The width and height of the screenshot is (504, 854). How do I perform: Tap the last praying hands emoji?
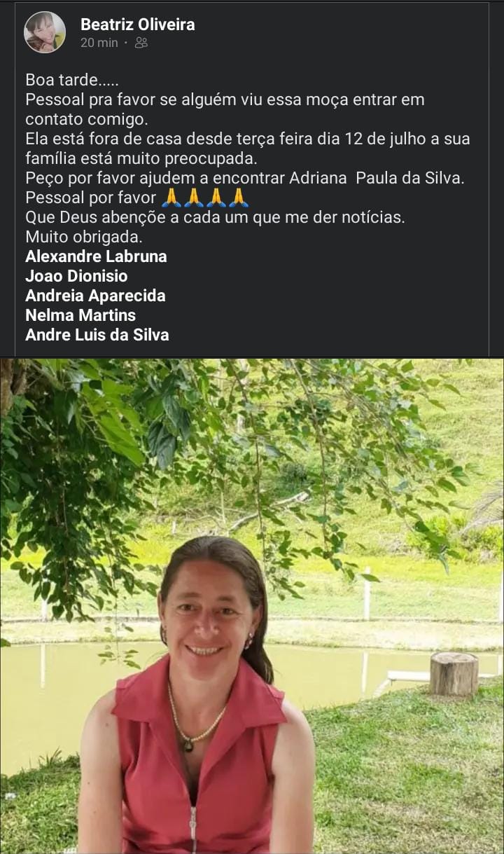239,198
